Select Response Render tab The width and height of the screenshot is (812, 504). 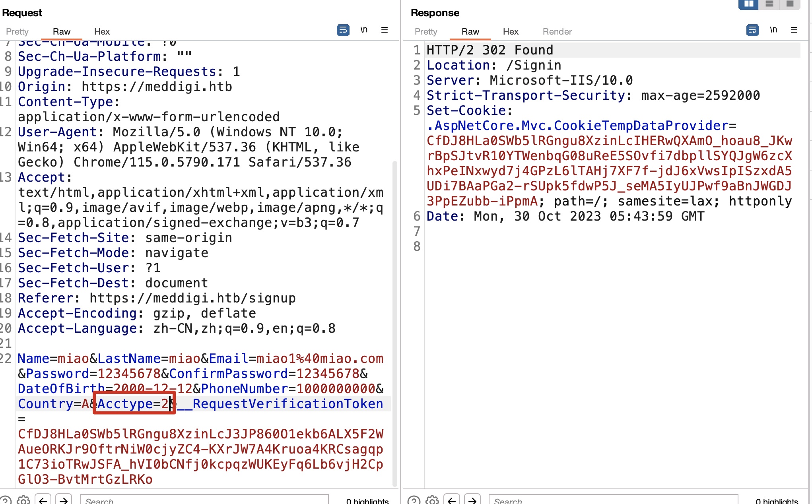(x=557, y=31)
